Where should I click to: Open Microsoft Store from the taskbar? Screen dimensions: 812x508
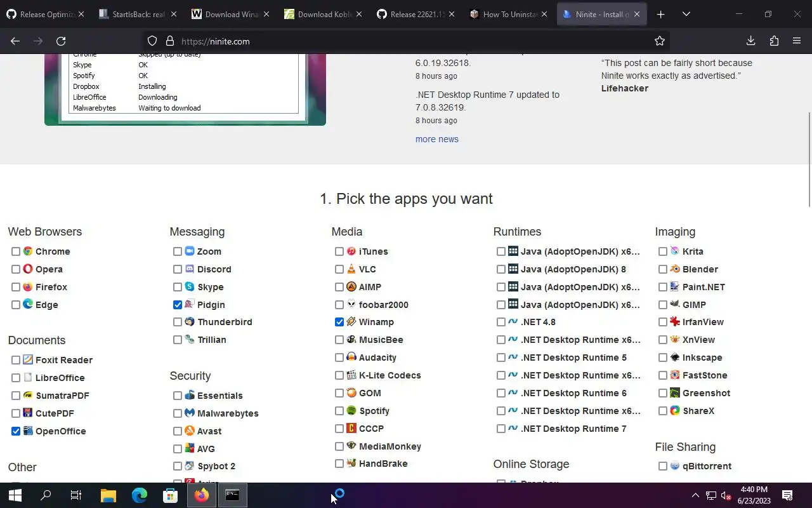tap(171, 495)
